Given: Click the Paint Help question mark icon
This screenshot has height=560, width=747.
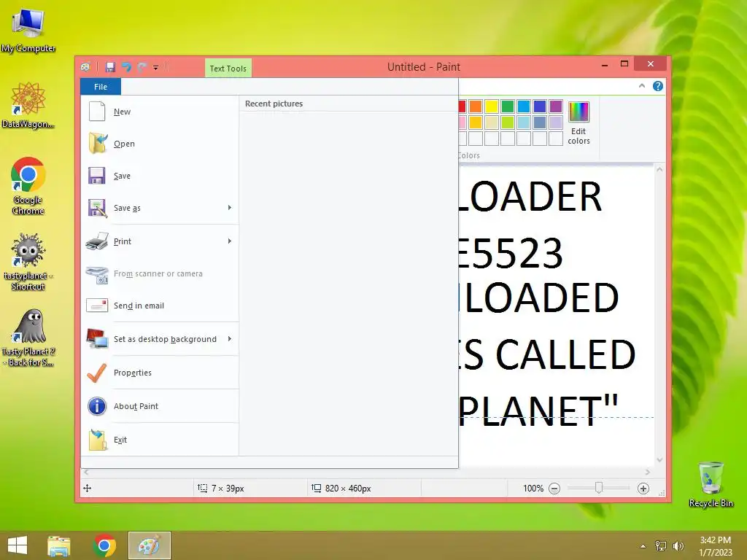Looking at the screenshot, I should click(658, 86).
